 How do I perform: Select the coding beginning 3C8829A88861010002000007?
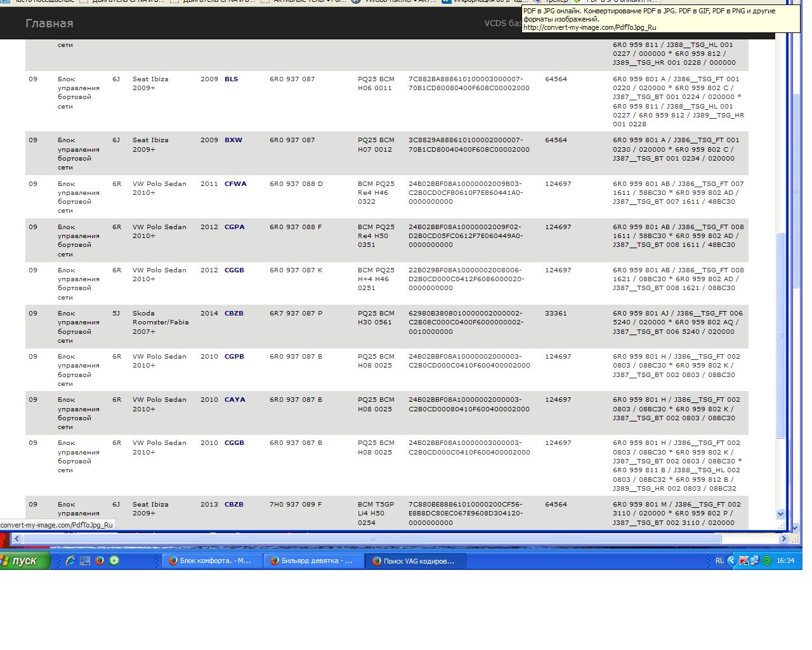pos(469,145)
